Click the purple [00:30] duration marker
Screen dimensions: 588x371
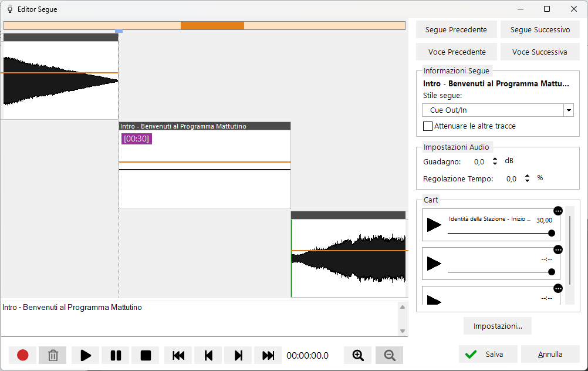[x=137, y=139]
